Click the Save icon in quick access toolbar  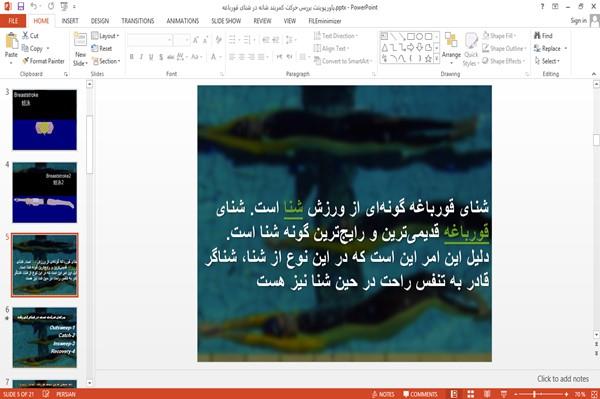pyautogui.click(x=21, y=7)
